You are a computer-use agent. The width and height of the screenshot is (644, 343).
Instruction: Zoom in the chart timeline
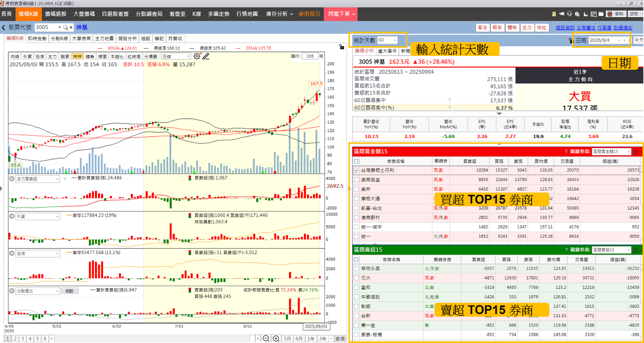tap(276, 339)
